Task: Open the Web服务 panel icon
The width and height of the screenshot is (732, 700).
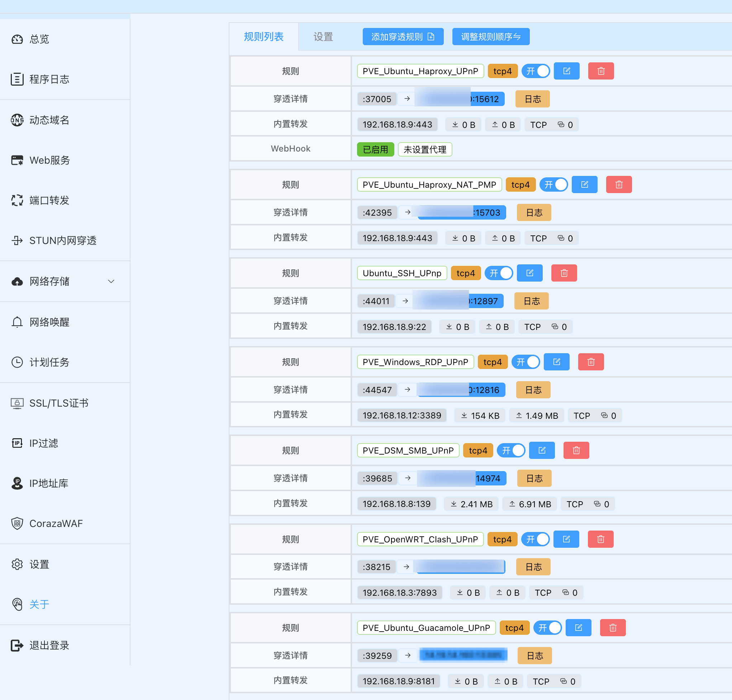Action: [17, 160]
